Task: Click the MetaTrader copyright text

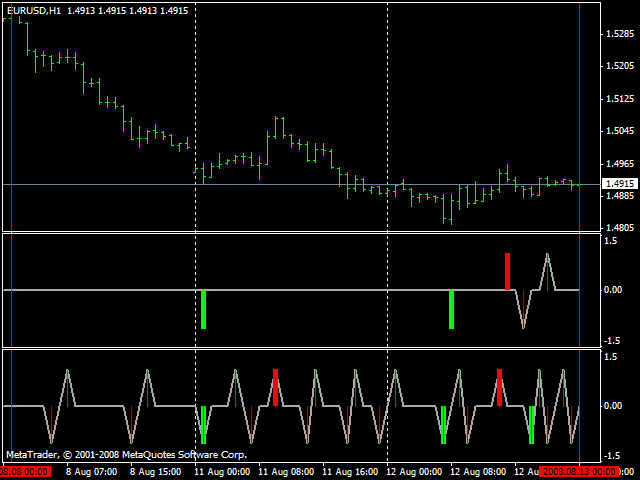Action: (x=127, y=455)
